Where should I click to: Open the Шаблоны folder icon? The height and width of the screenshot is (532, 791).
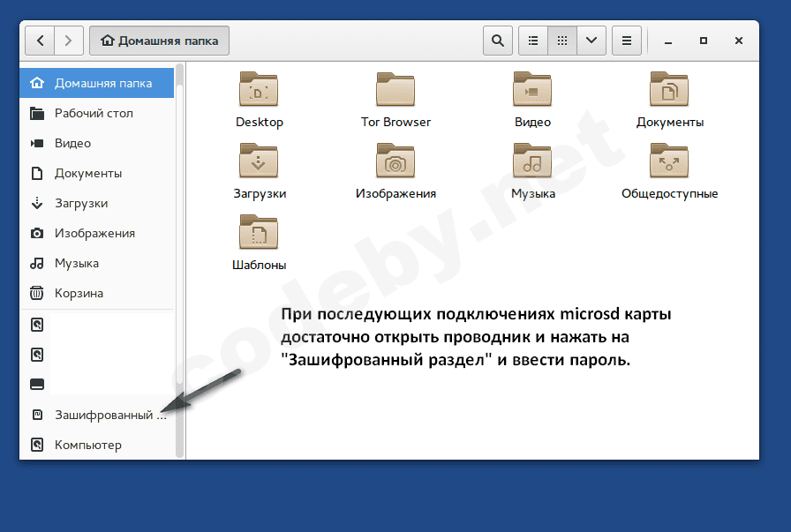(260, 233)
